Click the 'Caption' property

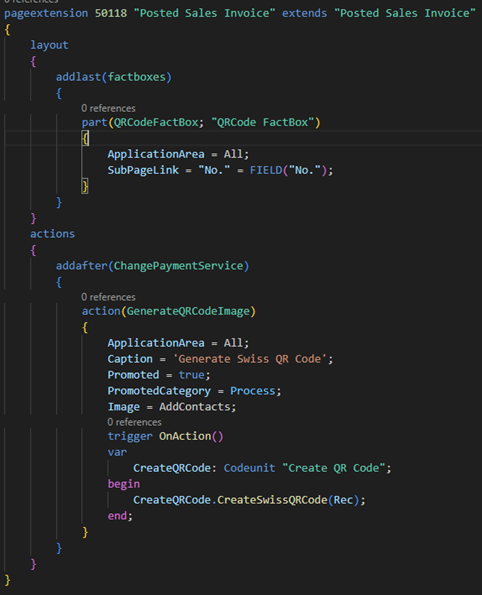(130, 359)
